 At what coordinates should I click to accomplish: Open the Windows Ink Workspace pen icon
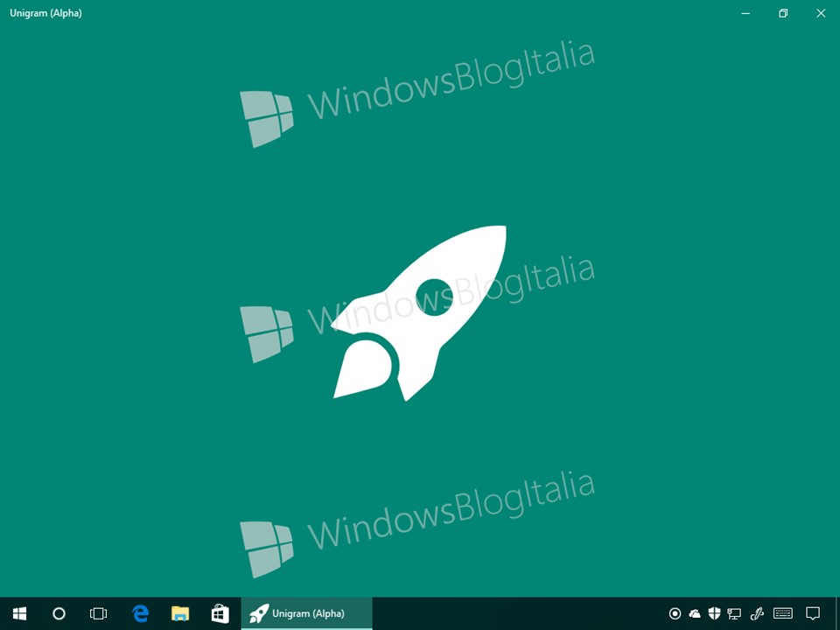tap(757, 613)
